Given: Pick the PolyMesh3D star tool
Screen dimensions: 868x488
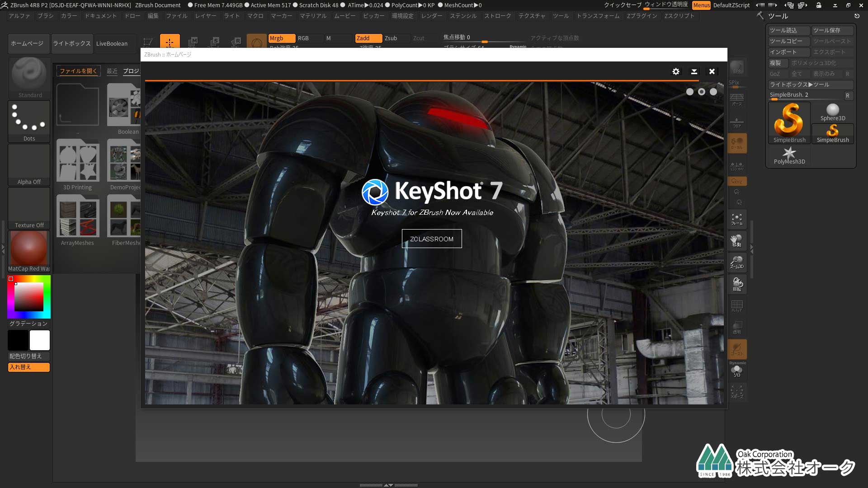Looking at the screenshot, I should click(789, 155).
